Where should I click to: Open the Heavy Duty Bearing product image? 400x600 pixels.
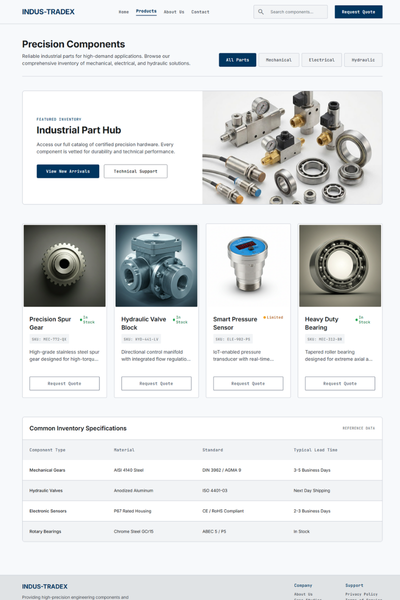[x=340, y=266]
